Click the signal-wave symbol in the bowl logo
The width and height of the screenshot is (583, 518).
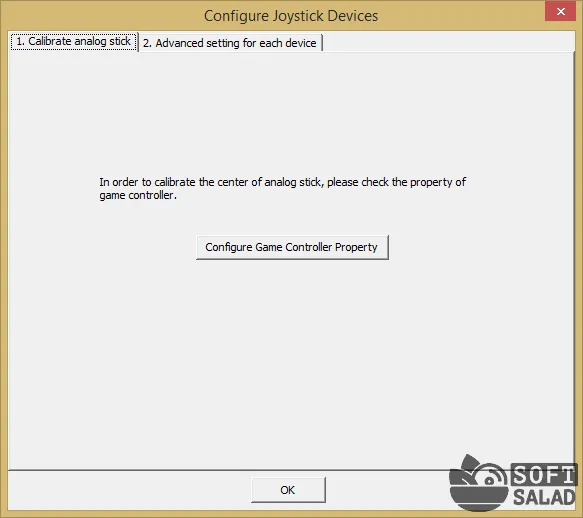[491, 478]
